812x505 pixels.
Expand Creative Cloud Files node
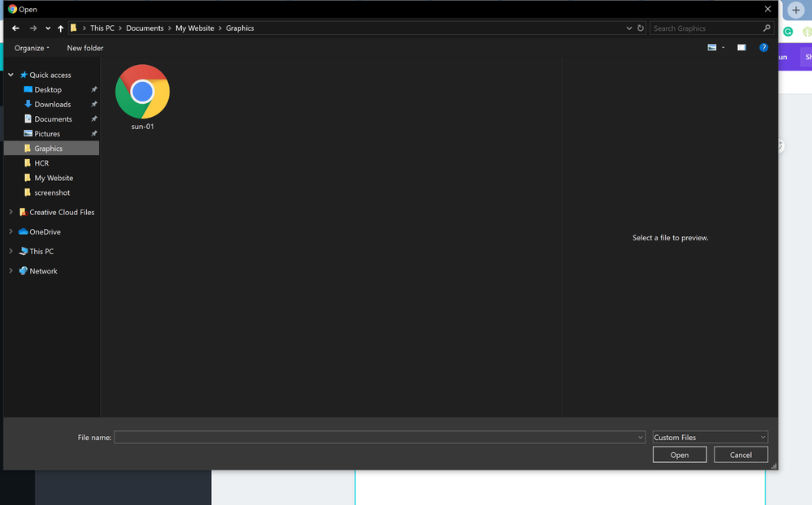click(11, 212)
